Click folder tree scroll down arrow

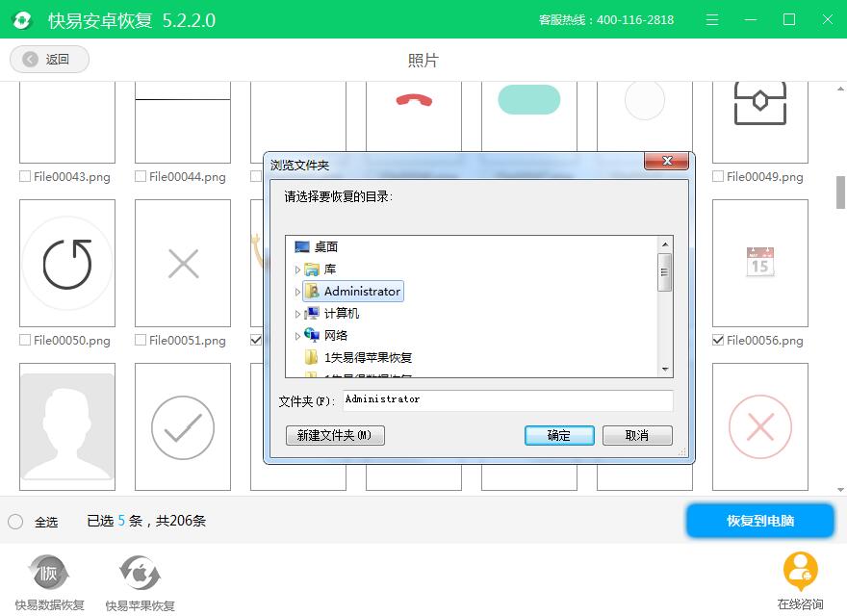click(665, 369)
